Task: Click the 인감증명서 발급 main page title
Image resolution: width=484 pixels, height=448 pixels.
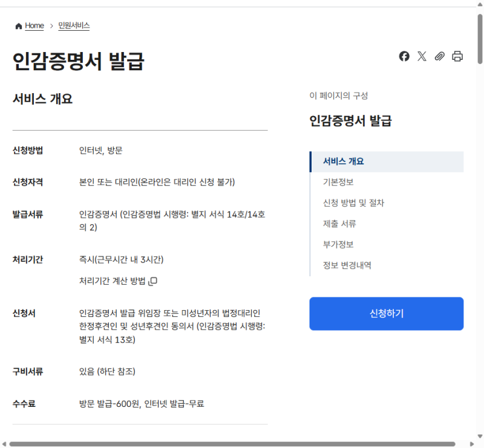Action: [79, 62]
